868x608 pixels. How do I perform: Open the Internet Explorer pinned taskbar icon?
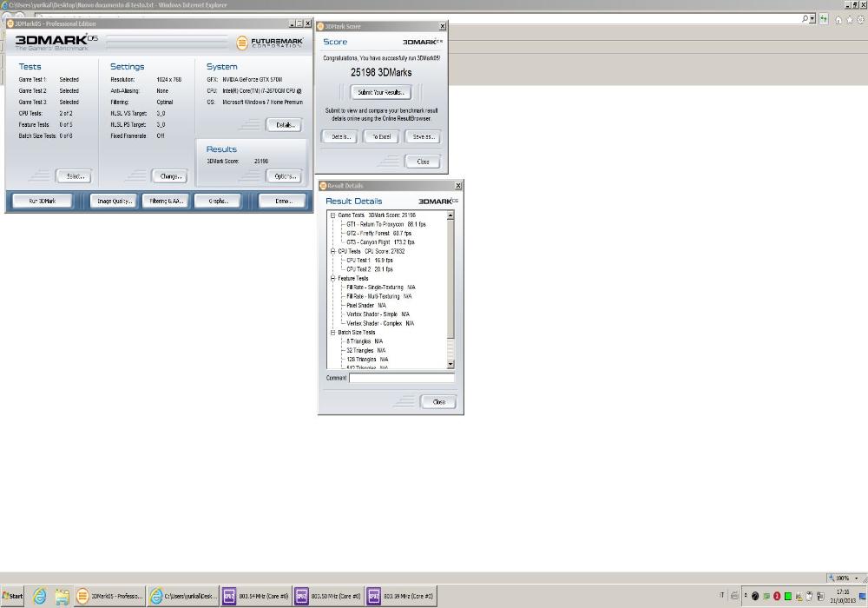tap(39, 596)
